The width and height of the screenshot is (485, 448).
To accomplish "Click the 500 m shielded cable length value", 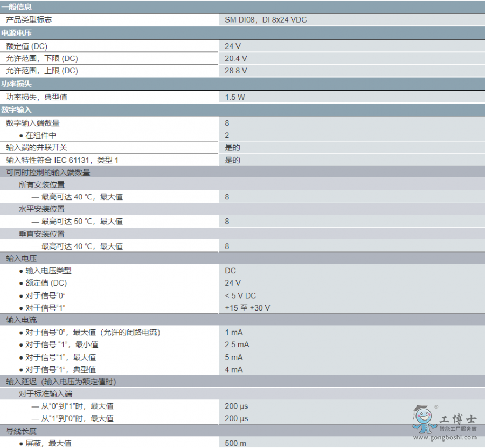I will pyautogui.click(x=235, y=443).
